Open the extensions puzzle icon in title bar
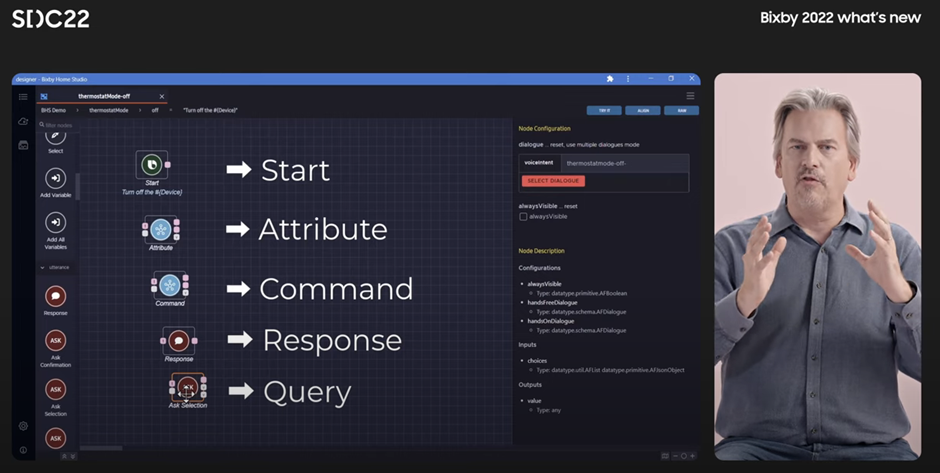 click(610, 79)
